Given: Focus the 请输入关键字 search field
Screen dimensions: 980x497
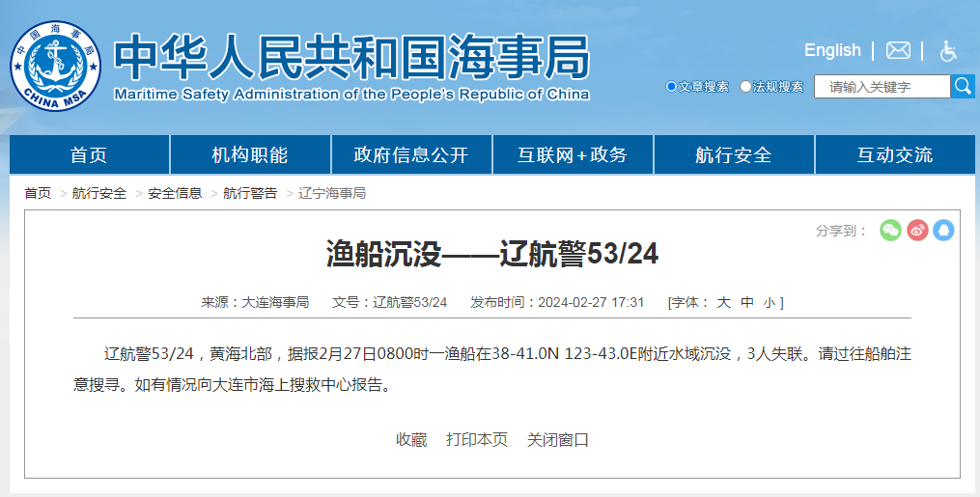Looking at the screenshot, I should tap(882, 87).
